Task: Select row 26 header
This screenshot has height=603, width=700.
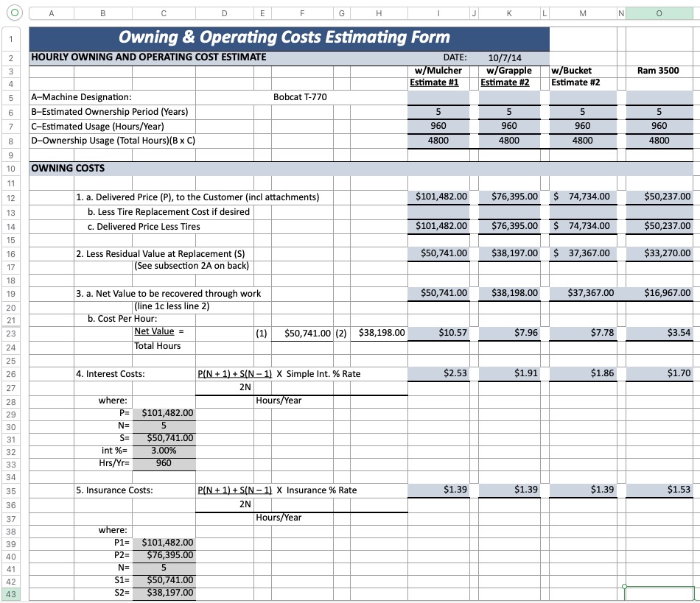Action: (11, 374)
